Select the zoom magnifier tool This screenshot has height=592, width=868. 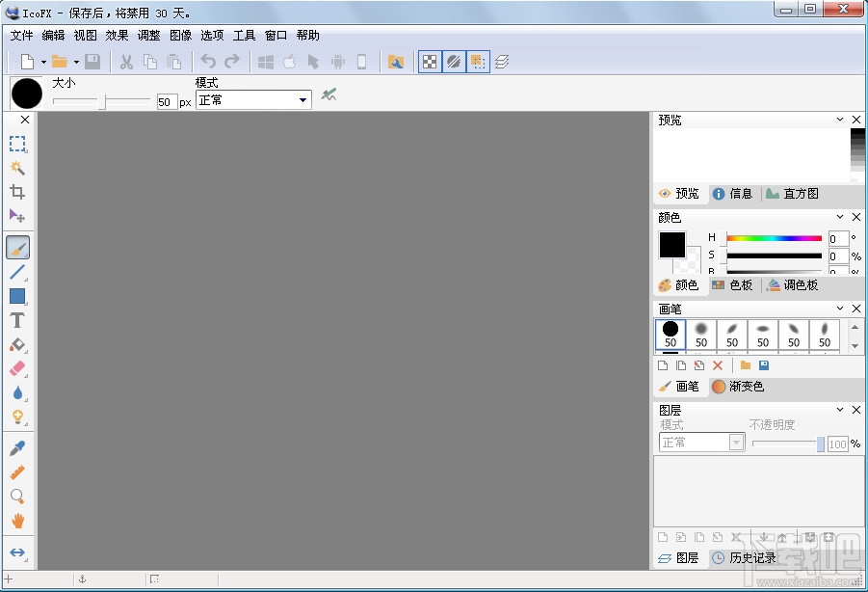(x=17, y=497)
